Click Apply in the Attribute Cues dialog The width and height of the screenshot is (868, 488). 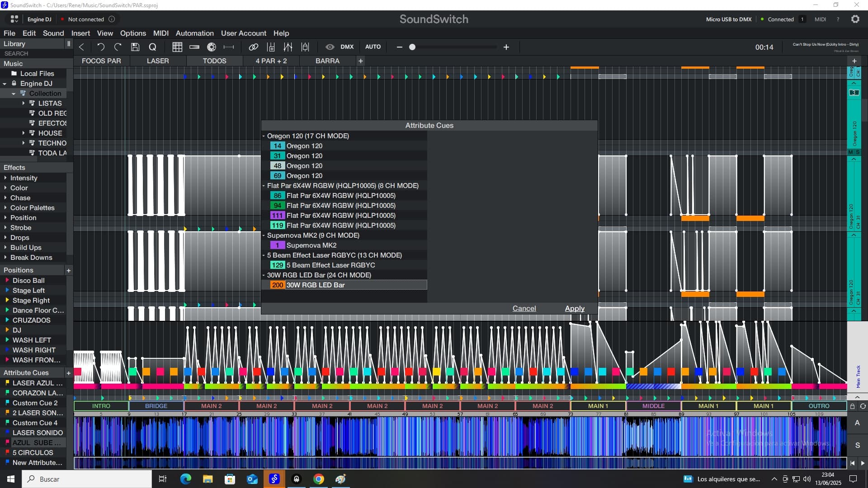(575, 309)
